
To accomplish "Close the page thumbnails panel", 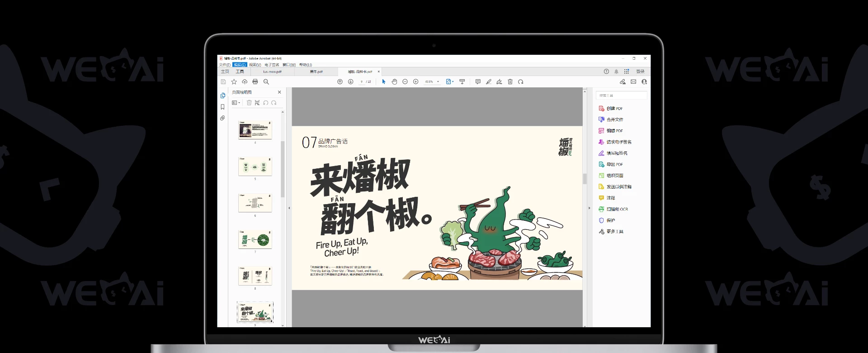I will (279, 92).
